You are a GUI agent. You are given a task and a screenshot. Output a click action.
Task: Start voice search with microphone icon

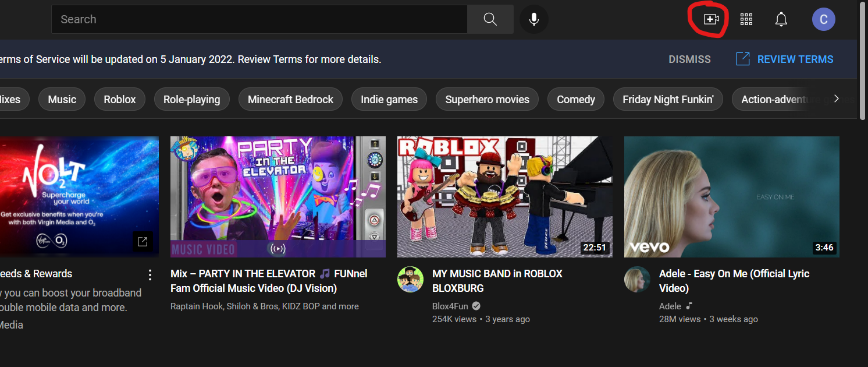(533, 20)
